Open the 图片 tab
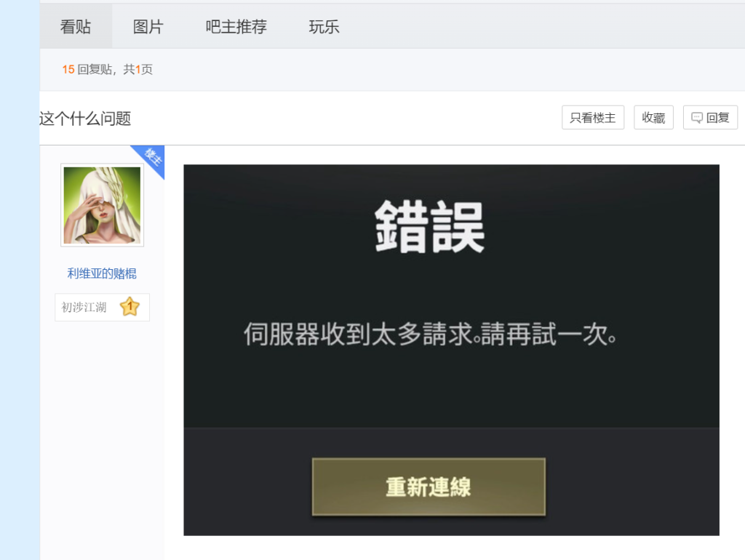 pyautogui.click(x=148, y=27)
